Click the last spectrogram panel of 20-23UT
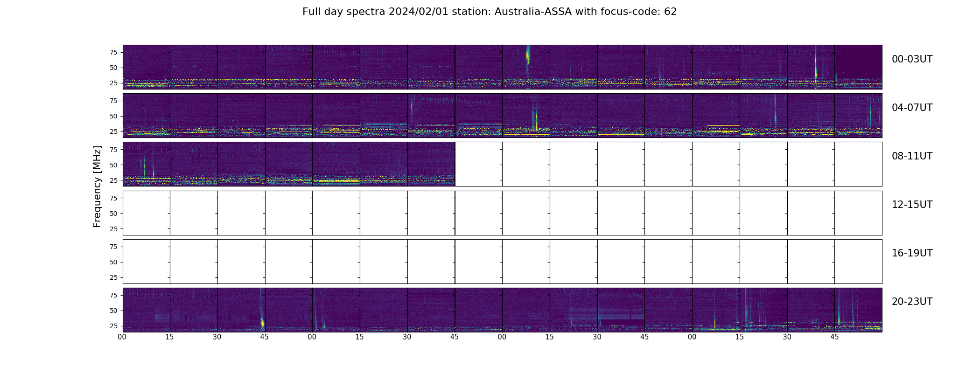The image size is (980, 373). pyautogui.click(x=858, y=310)
